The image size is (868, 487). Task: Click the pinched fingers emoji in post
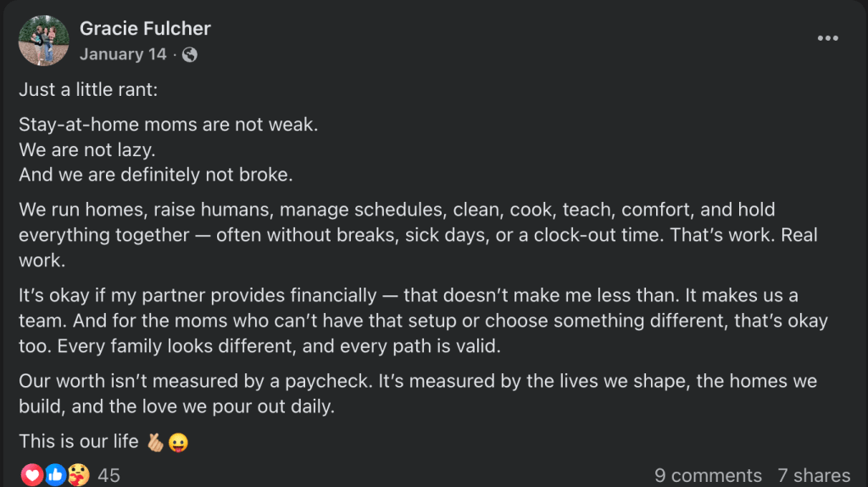pyautogui.click(x=154, y=442)
